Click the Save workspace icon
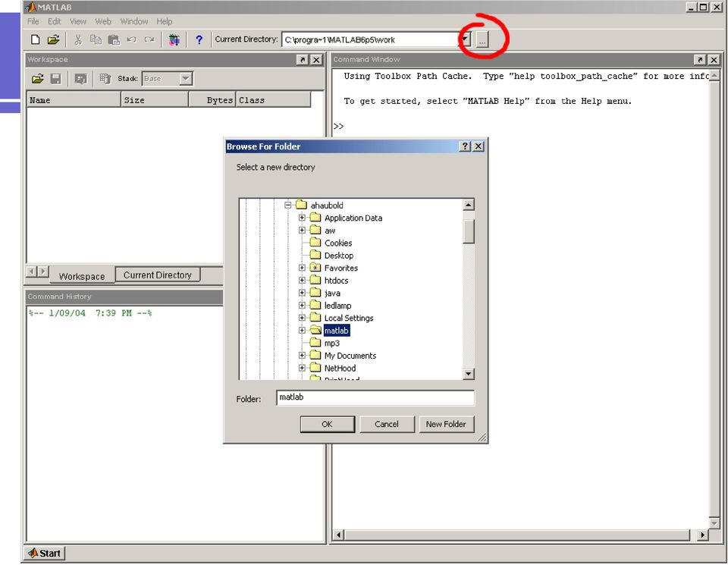The width and height of the screenshot is (728, 565). point(55,79)
